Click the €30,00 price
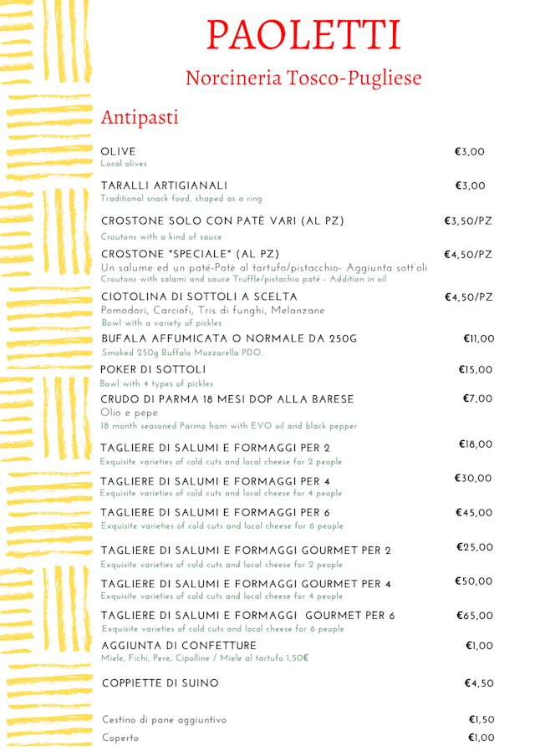Screen dimensions: 535x756 point(473,479)
